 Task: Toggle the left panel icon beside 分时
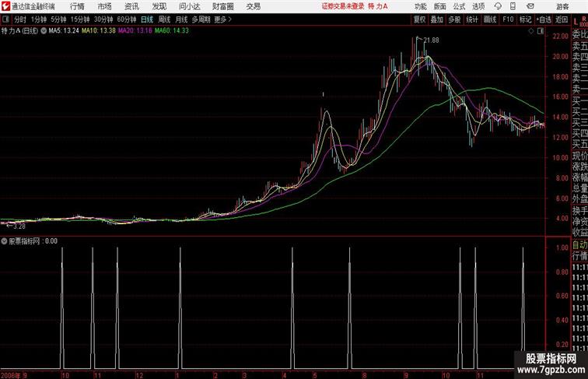tap(5, 19)
